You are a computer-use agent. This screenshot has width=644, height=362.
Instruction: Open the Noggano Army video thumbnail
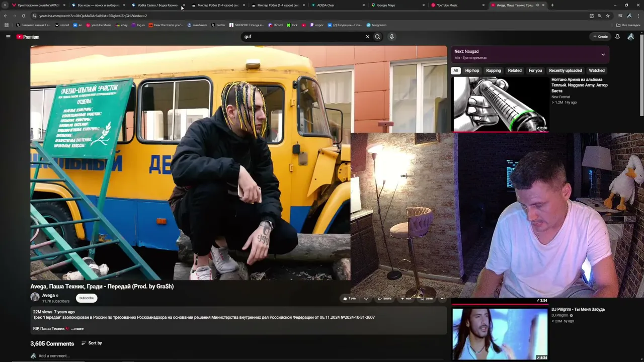click(500, 104)
